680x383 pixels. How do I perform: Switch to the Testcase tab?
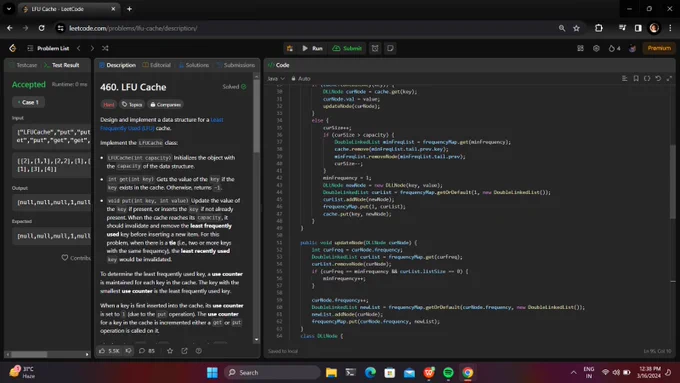point(23,65)
